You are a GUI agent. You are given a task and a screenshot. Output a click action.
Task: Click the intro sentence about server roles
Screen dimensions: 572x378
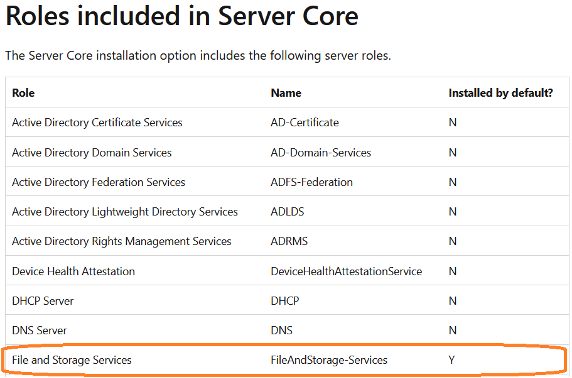pos(198,56)
